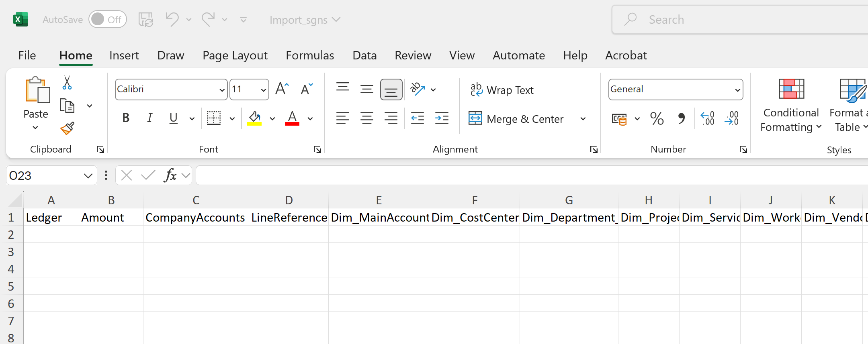Switch to the Insert tab
The image size is (868, 344).
pos(124,55)
